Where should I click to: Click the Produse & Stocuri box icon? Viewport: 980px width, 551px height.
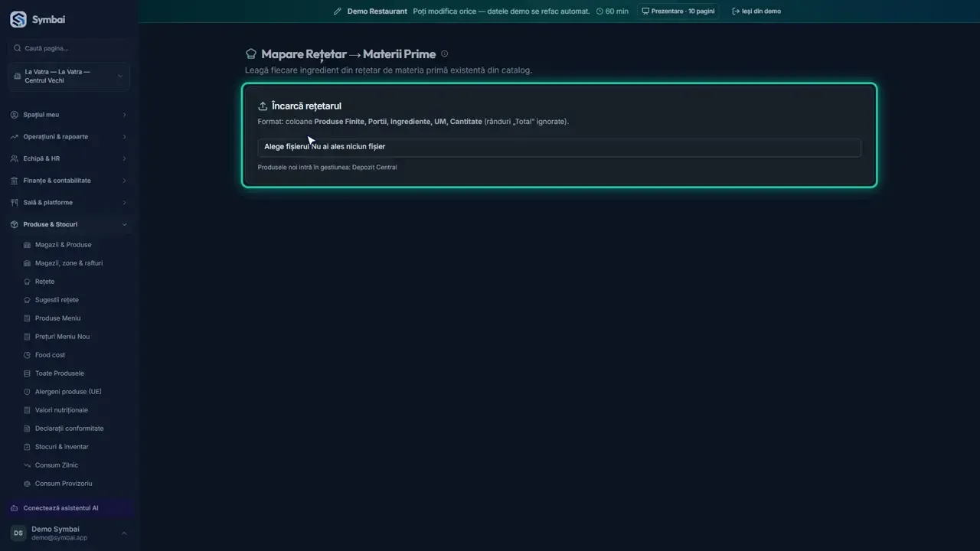[x=15, y=225]
